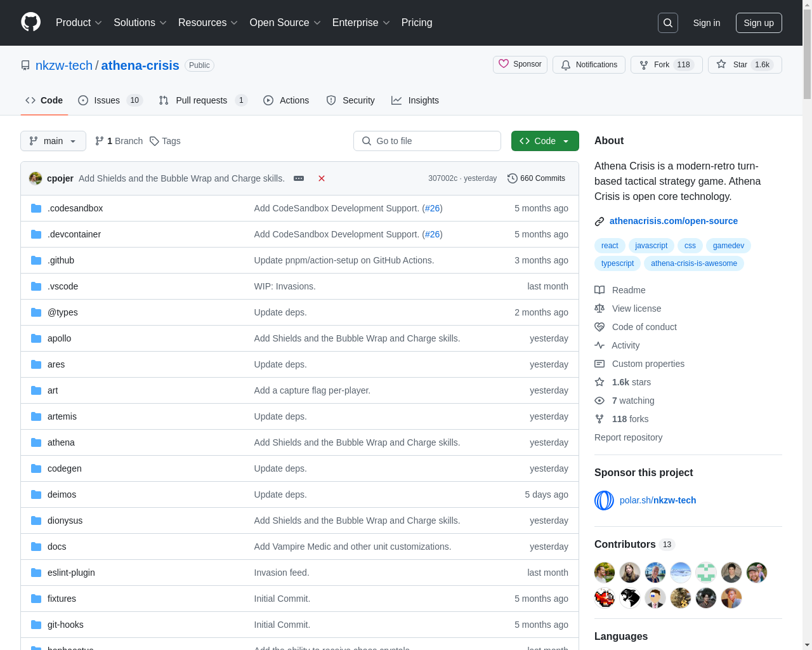Click the first contributor avatar
The image size is (812, 650).
(605, 573)
